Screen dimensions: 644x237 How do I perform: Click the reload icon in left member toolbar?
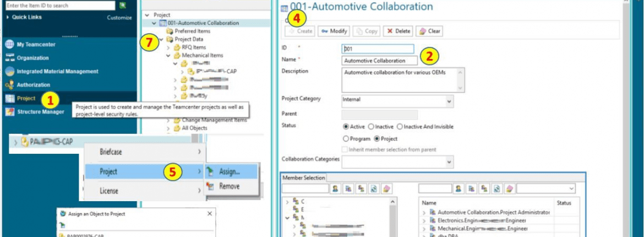(x=374, y=189)
